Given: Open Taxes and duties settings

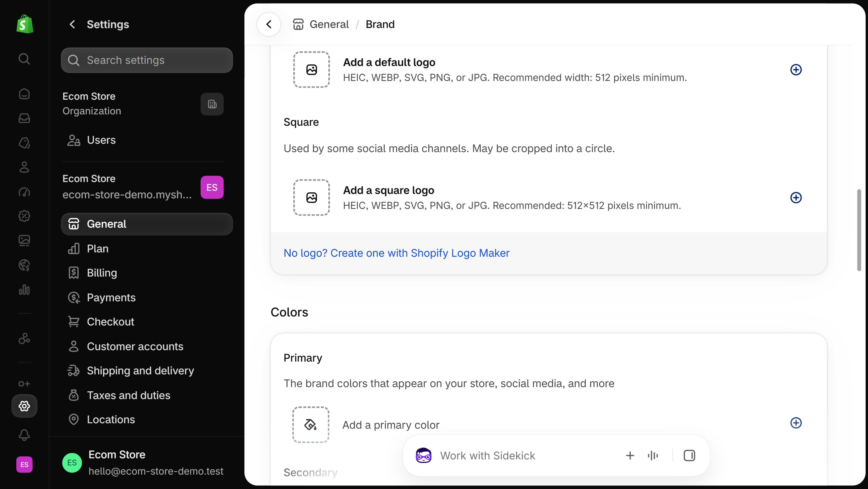Looking at the screenshot, I should pyautogui.click(x=147, y=395).
